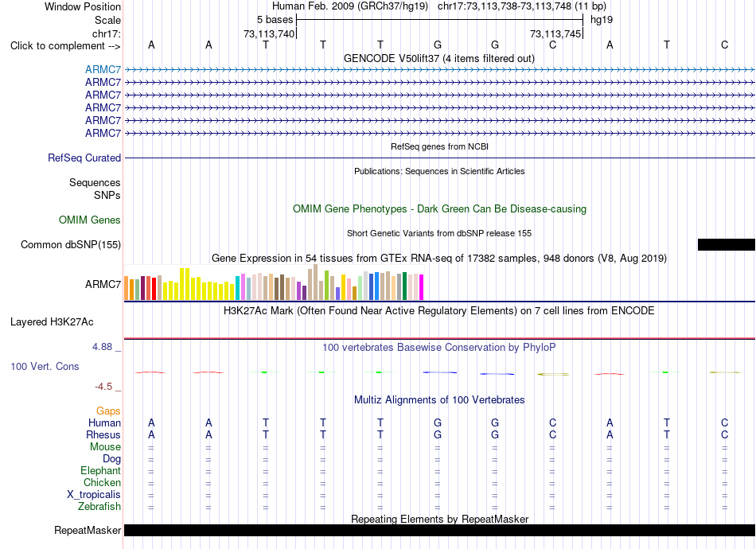Viewport: 756px width, 549px height.
Task: Click the black dbSNP variant block
Action: coord(726,244)
